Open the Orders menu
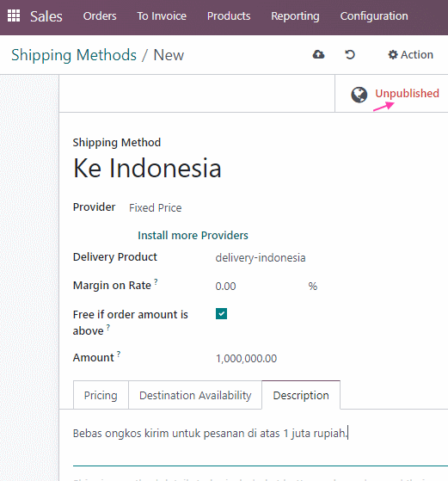This screenshot has height=481, width=448. tap(100, 16)
